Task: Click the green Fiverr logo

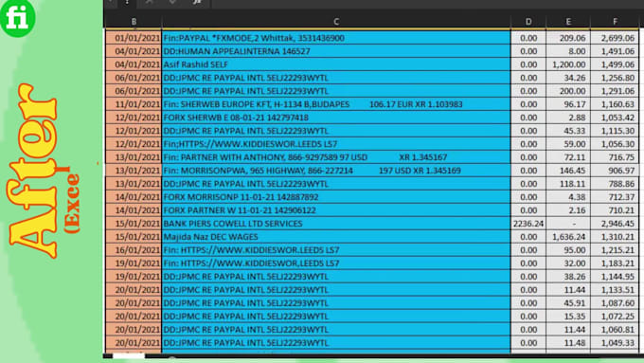Action: (x=18, y=18)
